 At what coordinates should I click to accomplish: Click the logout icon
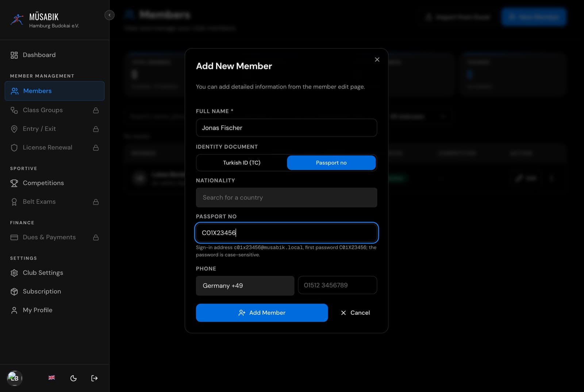click(95, 378)
